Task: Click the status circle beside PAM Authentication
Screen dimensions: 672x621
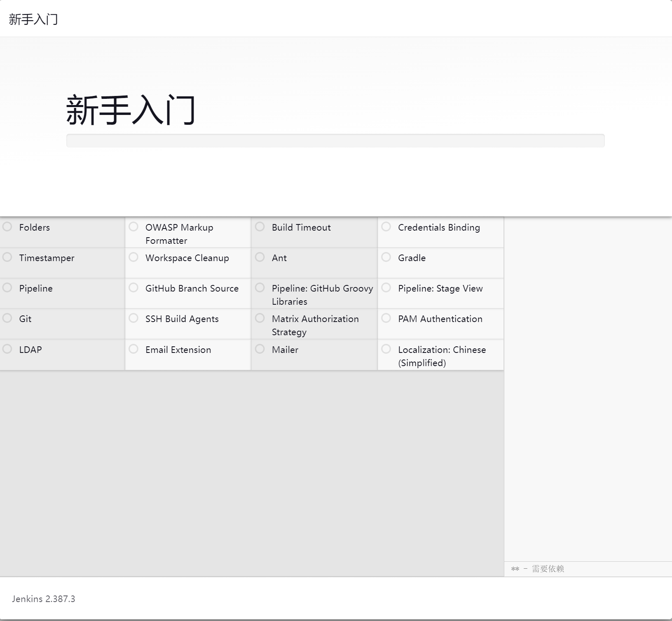Action: pos(386,318)
